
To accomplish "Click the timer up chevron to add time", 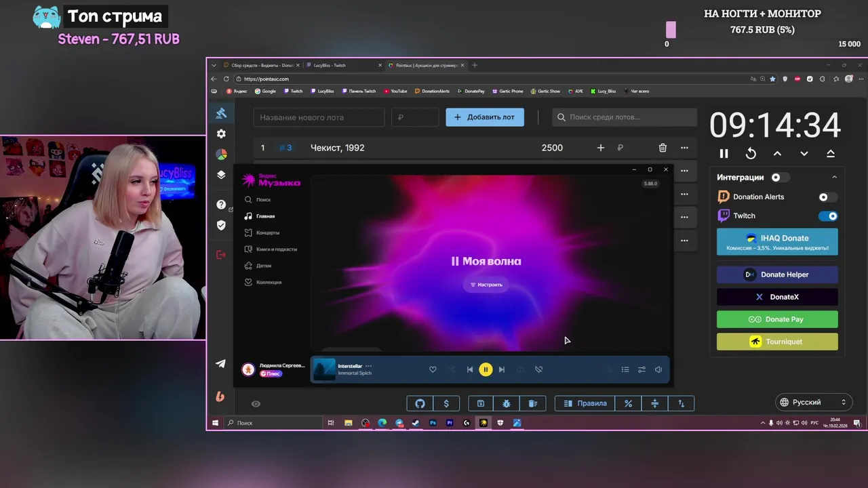I will pos(777,154).
